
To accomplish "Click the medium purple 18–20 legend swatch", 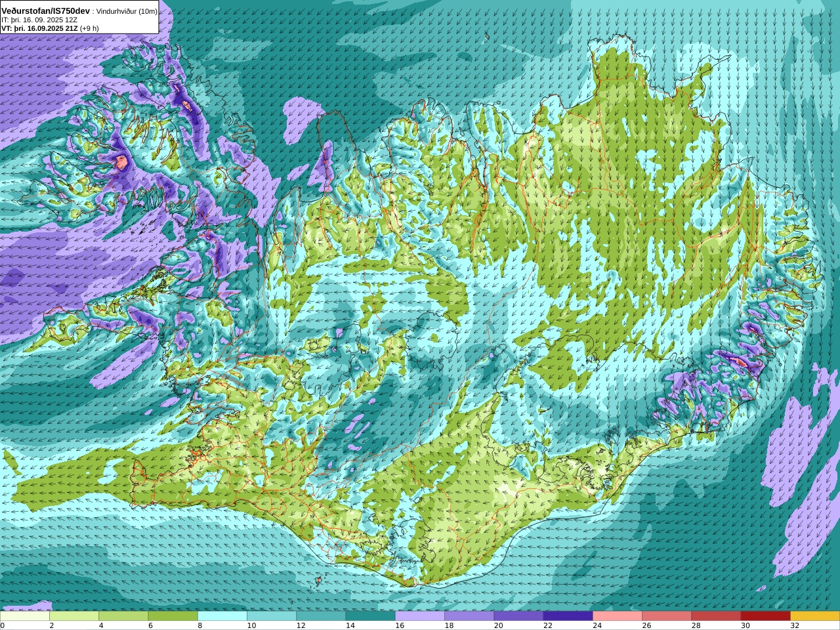I will click(469, 616).
